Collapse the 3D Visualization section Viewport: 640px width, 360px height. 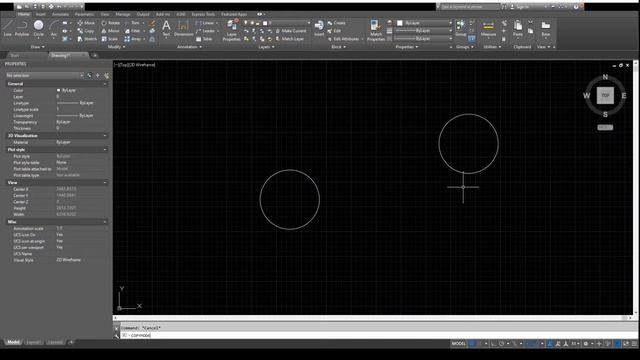[105, 136]
